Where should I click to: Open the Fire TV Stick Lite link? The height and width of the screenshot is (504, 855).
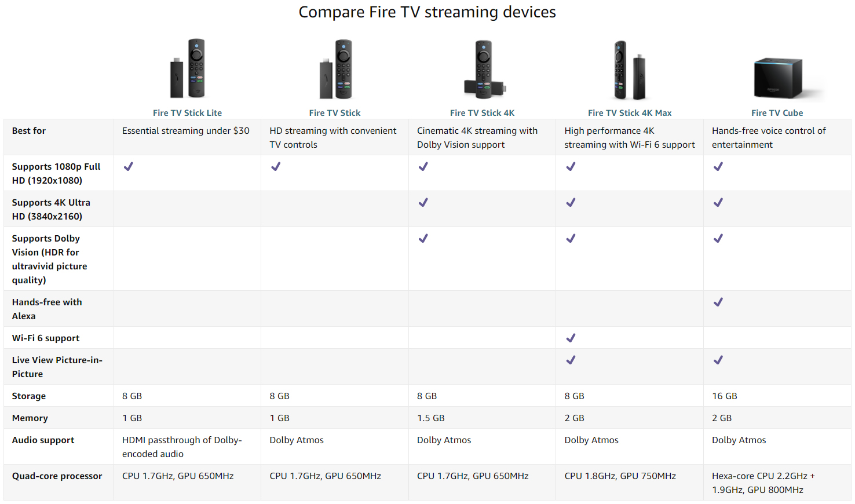[187, 113]
